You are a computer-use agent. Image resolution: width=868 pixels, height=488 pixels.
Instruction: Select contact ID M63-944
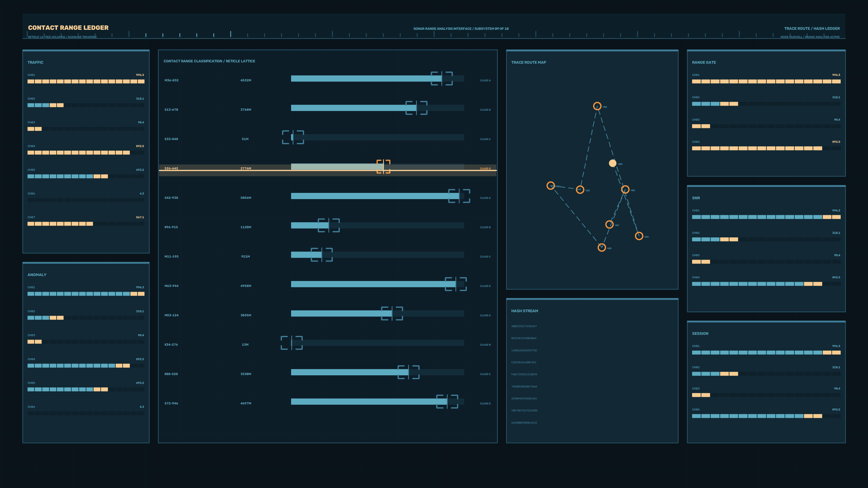point(172,286)
